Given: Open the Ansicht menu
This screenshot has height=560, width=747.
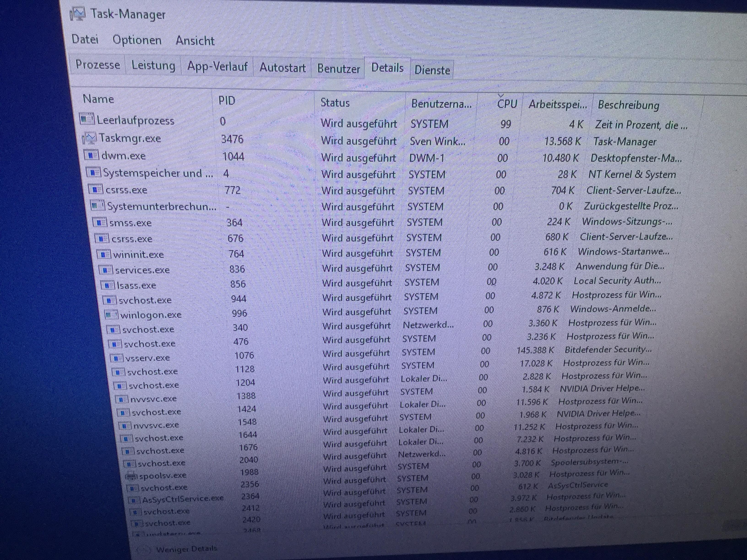Looking at the screenshot, I should point(195,41).
